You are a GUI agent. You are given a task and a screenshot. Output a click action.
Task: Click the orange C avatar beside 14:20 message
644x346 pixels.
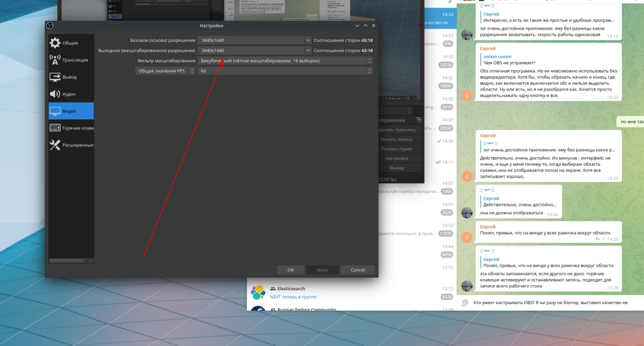[467, 95]
